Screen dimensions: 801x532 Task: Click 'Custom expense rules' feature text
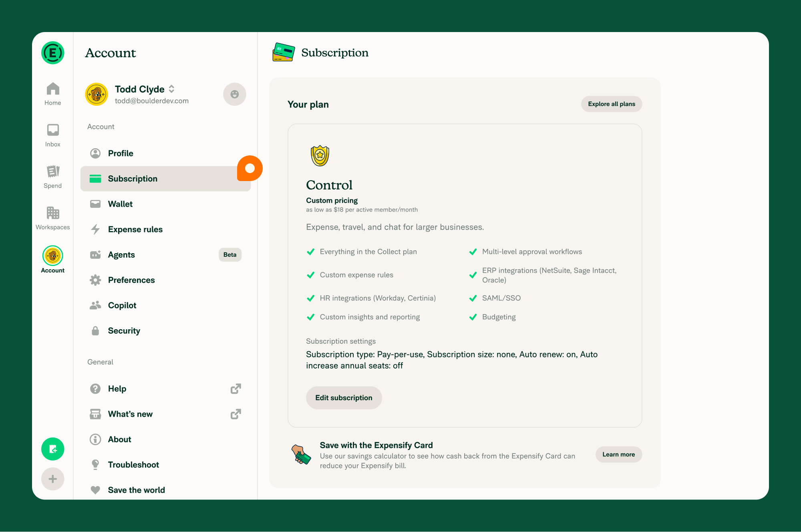tap(356, 275)
